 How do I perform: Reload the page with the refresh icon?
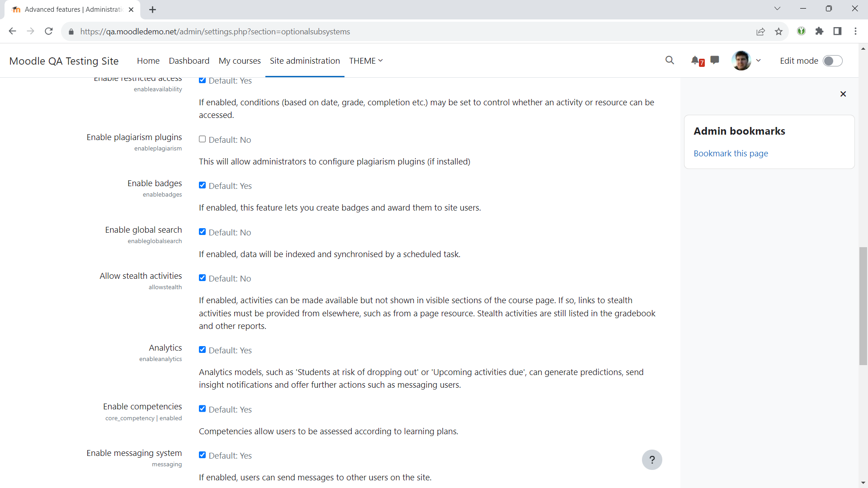click(49, 31)
